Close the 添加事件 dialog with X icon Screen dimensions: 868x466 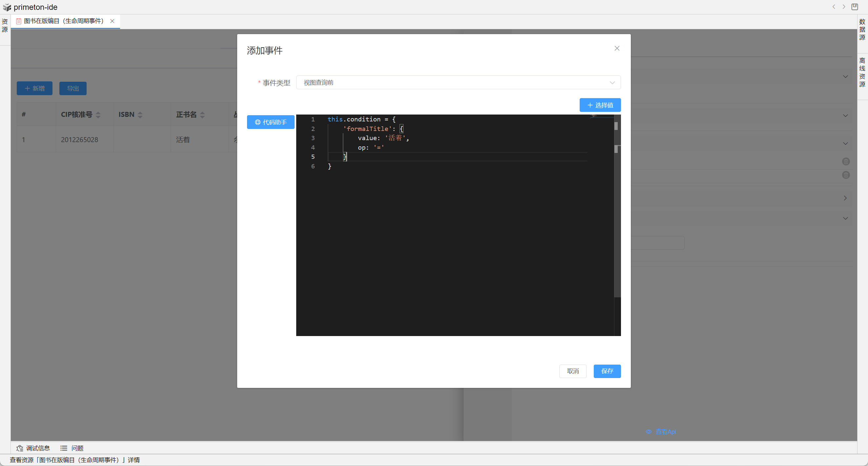pos(617,48)
